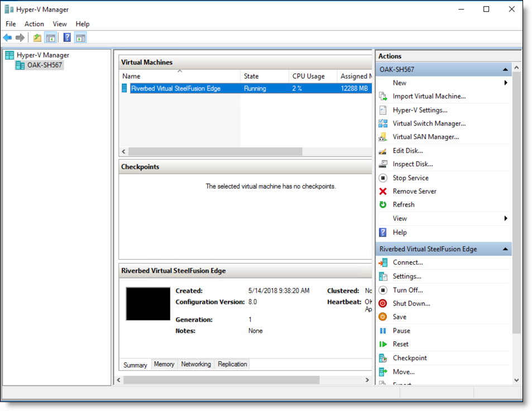
Task: Click the 12288 MB assigned memory cell
Action: click(354, 89)
